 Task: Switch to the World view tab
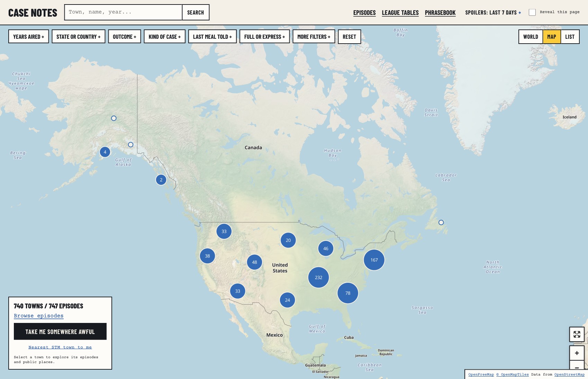[x=531, y=37]
